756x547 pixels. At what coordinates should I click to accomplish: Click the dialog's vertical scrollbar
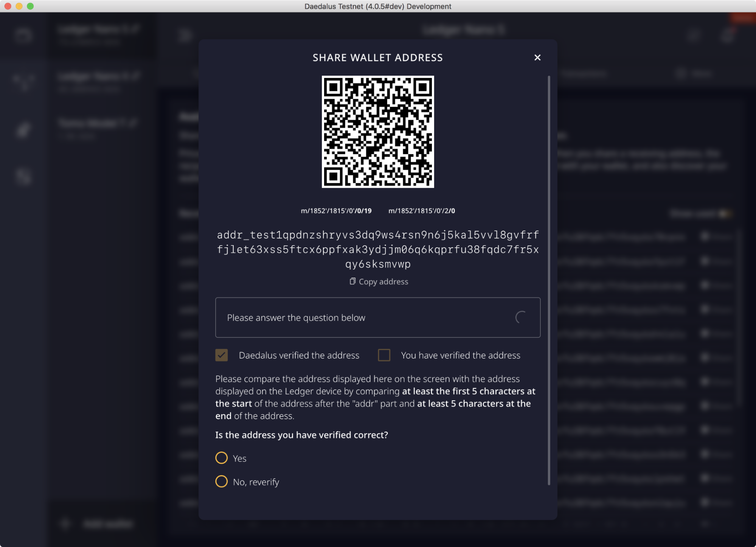click(x=549, y=280)
